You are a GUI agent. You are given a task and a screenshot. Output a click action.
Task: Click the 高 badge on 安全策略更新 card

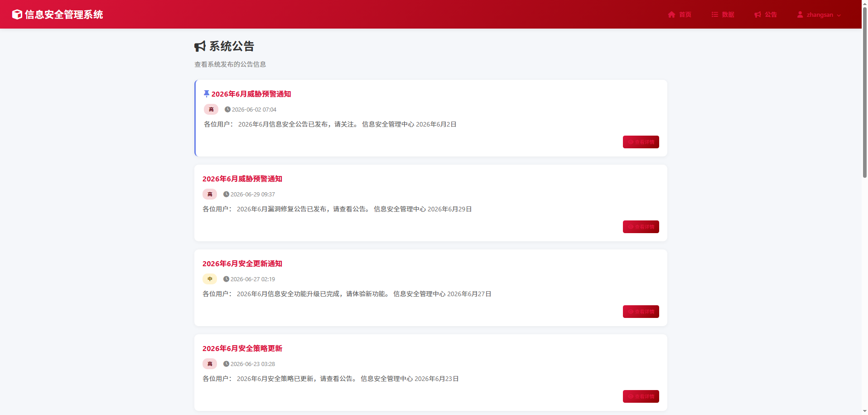(x=210, y=364)
